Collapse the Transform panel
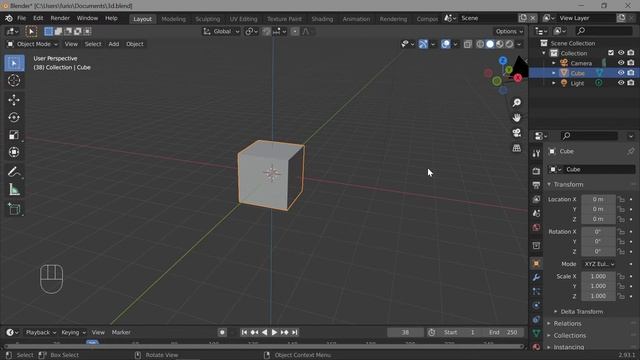Image resolution: width=640 pixels, height=360 pixels. (549, 184)
